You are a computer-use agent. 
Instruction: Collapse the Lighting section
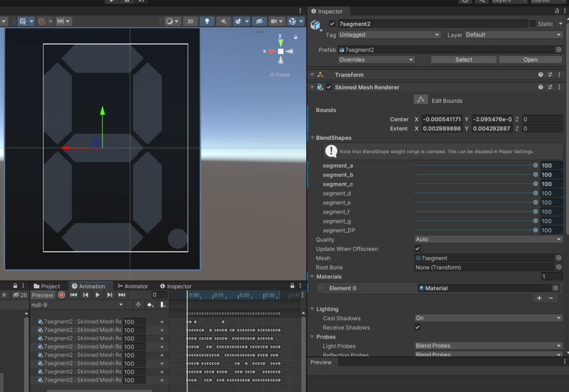pos(312,309)
